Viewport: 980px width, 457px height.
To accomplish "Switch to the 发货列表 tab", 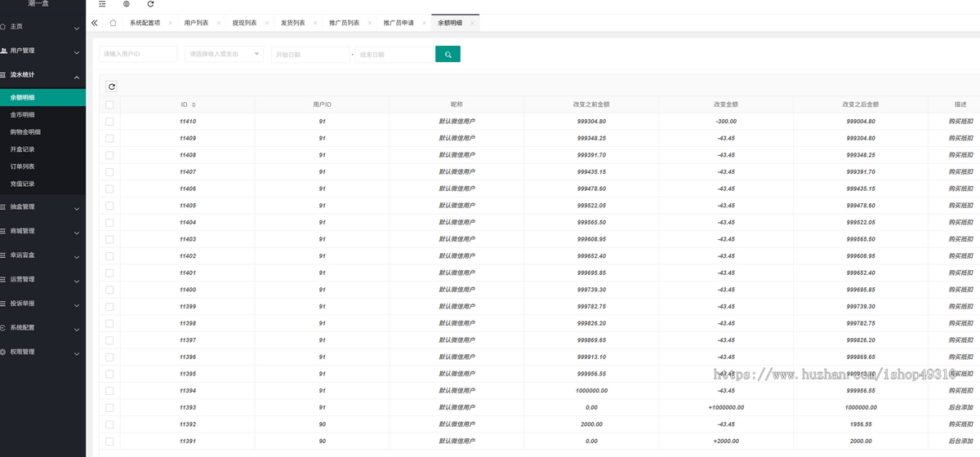I will click(292, 23).
